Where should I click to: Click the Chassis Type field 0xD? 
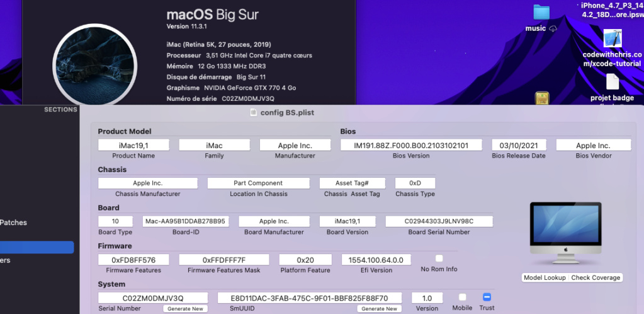[x=415, y=183]
